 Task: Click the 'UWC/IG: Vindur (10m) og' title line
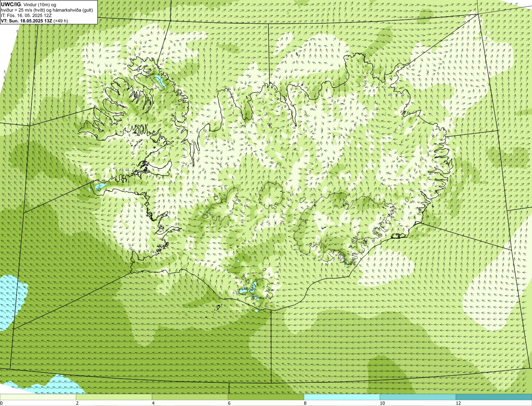(x=28, y=4)
